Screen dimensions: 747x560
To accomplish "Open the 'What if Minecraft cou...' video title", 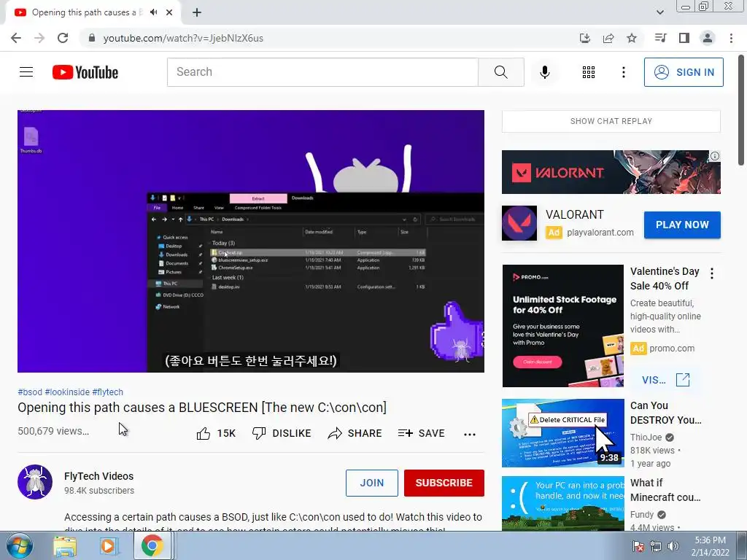I will 665,490.
